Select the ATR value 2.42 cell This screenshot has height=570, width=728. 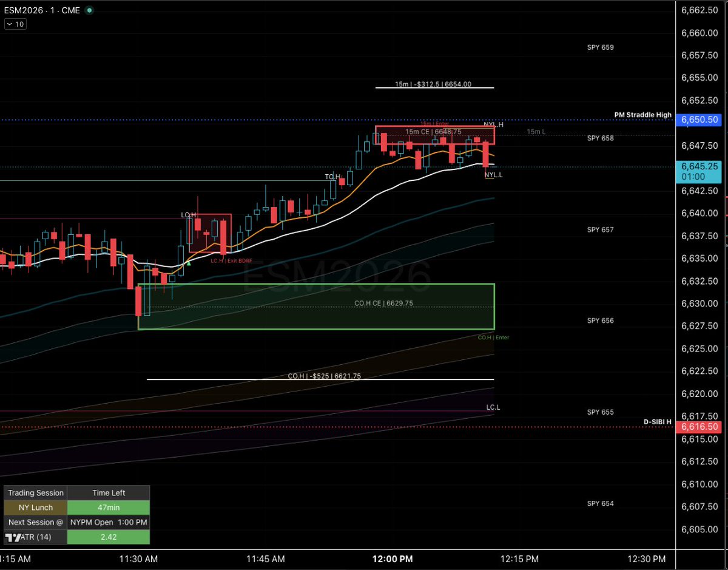109,537
